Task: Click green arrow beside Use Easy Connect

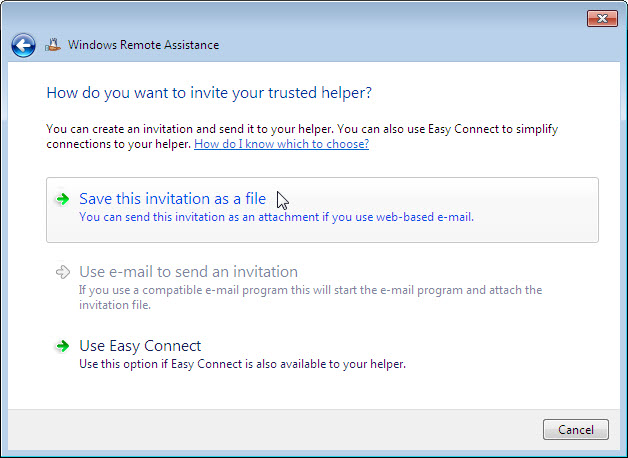Action: coord(62,346)
